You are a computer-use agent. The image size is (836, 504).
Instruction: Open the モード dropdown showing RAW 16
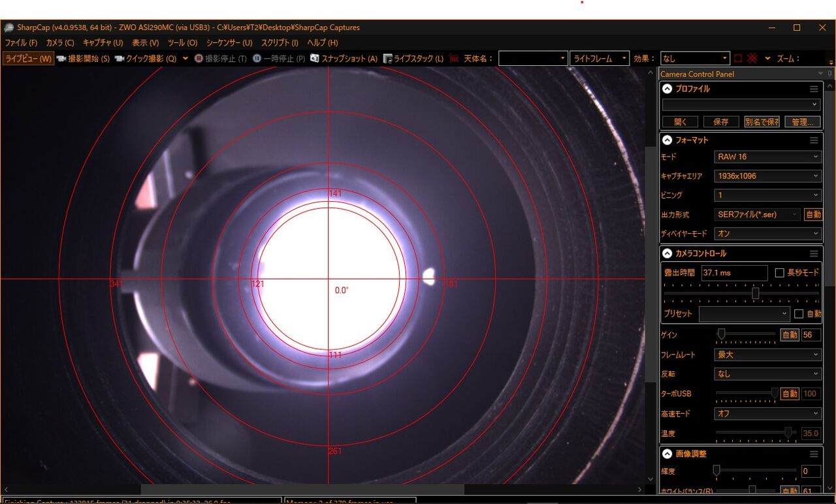[x=767, y=157]
